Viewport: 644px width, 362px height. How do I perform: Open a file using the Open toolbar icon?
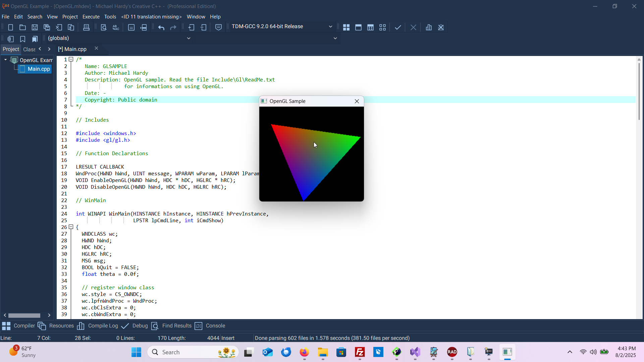22,27
